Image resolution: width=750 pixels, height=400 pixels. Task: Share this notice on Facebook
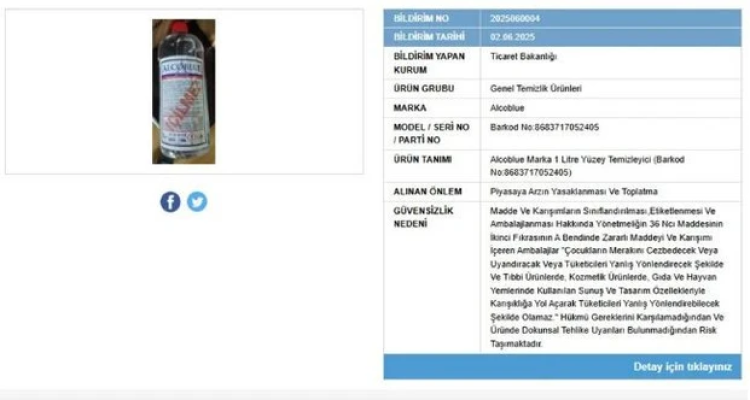click(x=170, y=202)
